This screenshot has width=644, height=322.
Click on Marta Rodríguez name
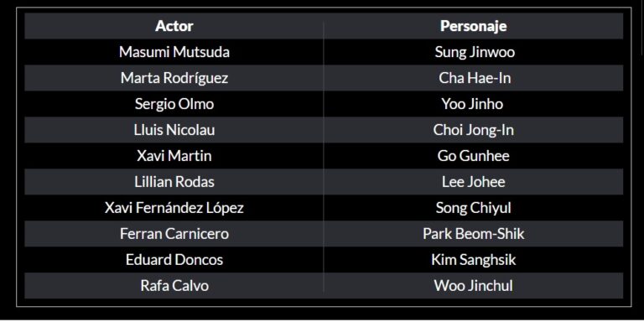[x=174, y=78]
